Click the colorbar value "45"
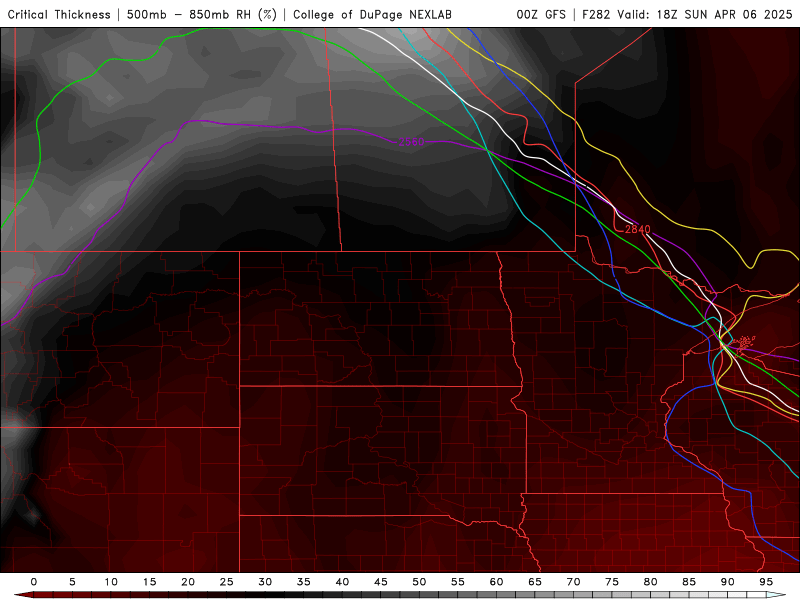The height and width of the screenshot is (600, 800). coord(381,582)
